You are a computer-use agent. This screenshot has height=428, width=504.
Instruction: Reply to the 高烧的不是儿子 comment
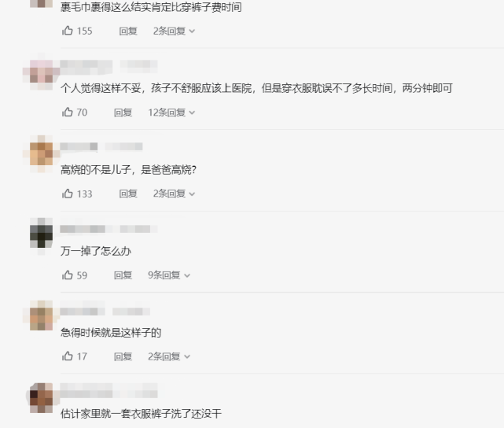[128, 194]
